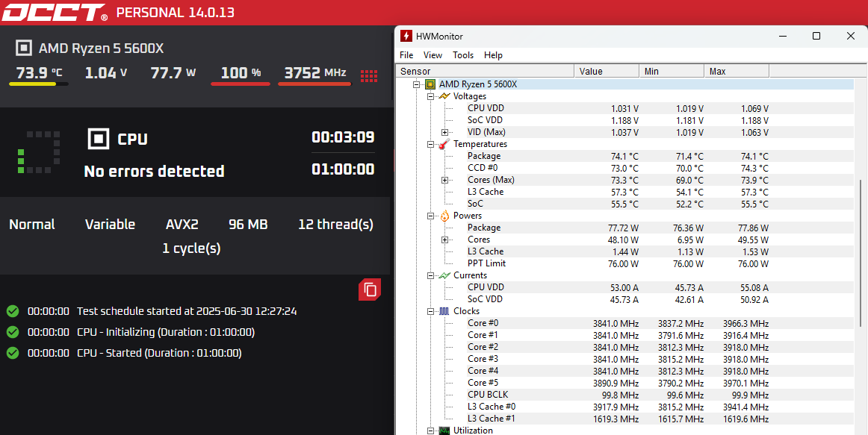The height and width of the screenshot is (435, 868).
Task: Click the AMD Ryzen 5 5600X chip icon in HWMonitor tree
Action: pos(430,84)
